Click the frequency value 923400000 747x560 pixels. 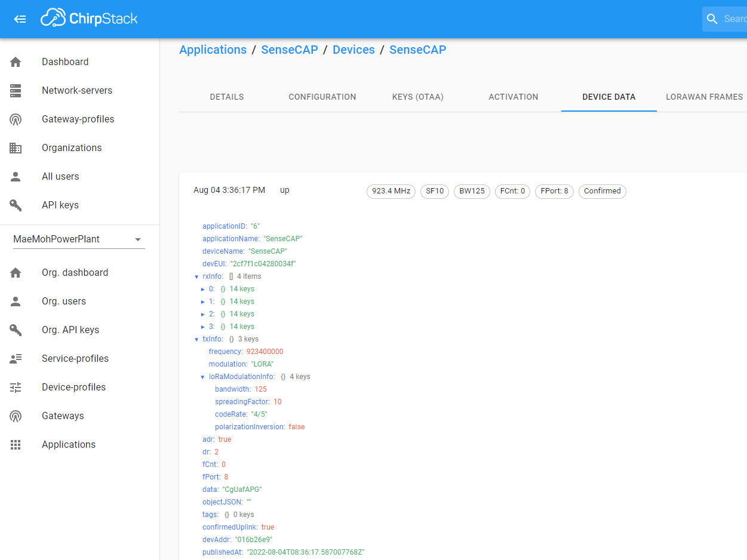(265, 352)
